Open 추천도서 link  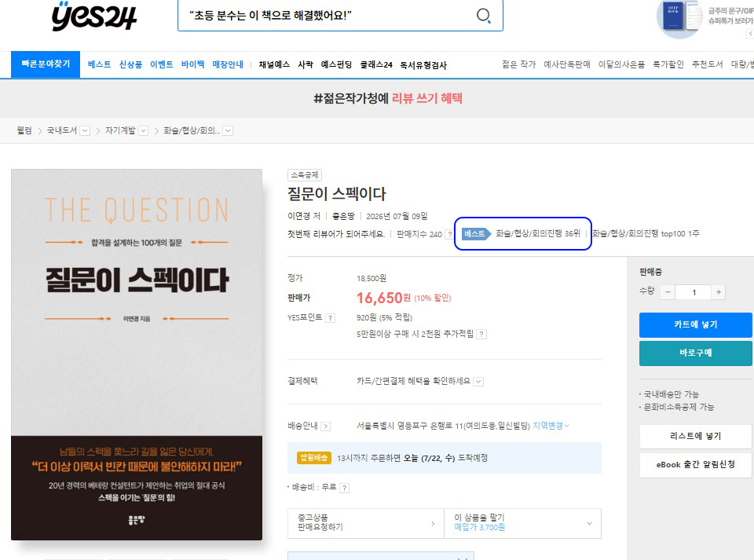click(x=707, y=64)
